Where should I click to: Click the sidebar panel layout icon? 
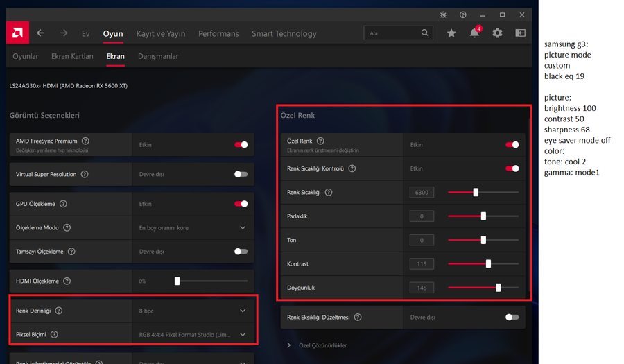[x=520, y=33]
